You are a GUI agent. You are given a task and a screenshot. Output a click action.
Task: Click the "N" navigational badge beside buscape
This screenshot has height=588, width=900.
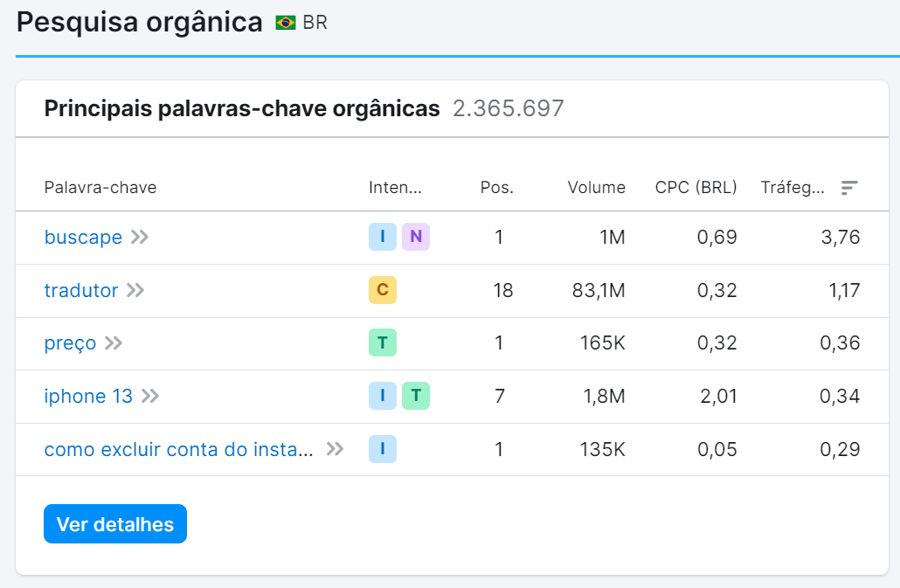[x=417, y=237]
